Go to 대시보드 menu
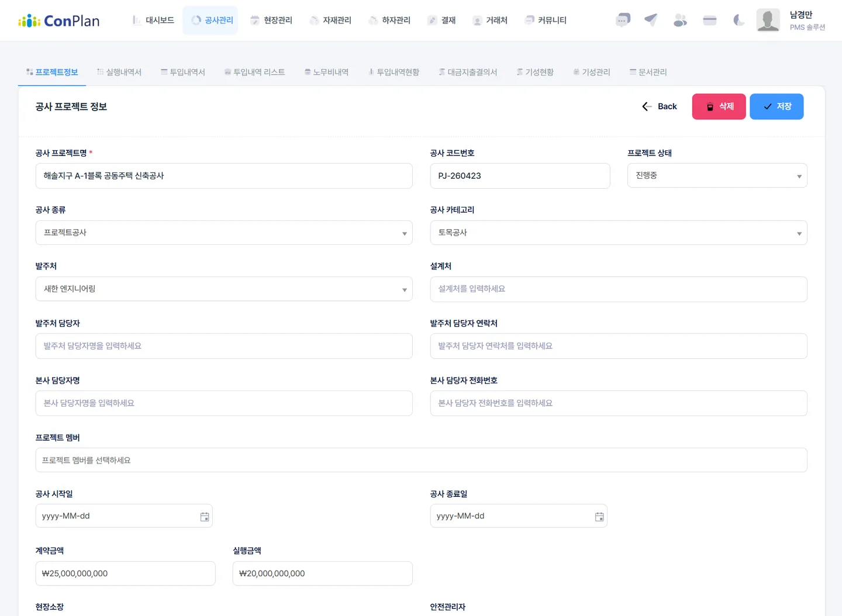This screenshot has width=842, height=616. click(x=153, y=20)
